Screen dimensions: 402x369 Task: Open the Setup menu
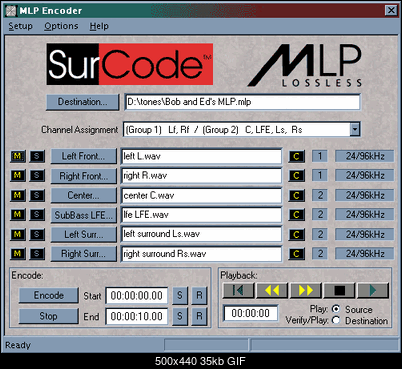20,26
